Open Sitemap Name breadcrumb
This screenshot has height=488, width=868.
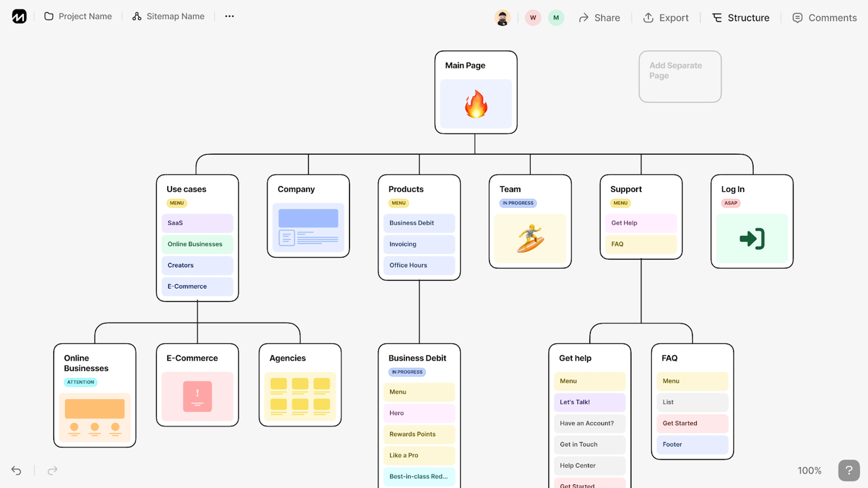168,16
